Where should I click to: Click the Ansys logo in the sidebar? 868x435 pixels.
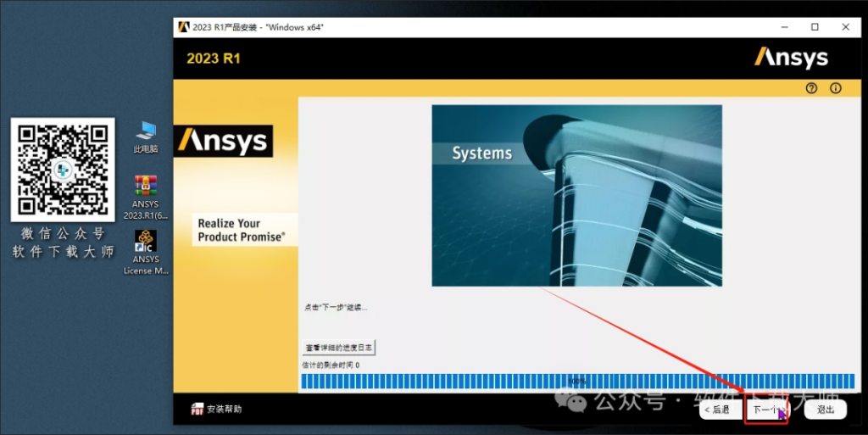[x=223, y=141]
